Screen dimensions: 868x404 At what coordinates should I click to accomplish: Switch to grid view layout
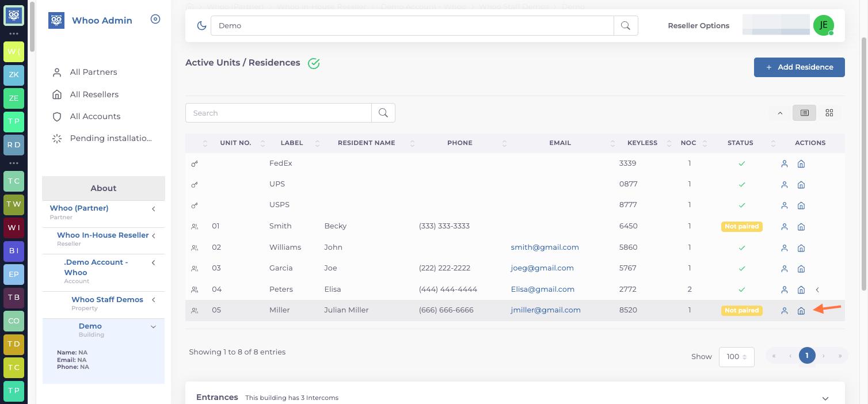pos(829,113)
